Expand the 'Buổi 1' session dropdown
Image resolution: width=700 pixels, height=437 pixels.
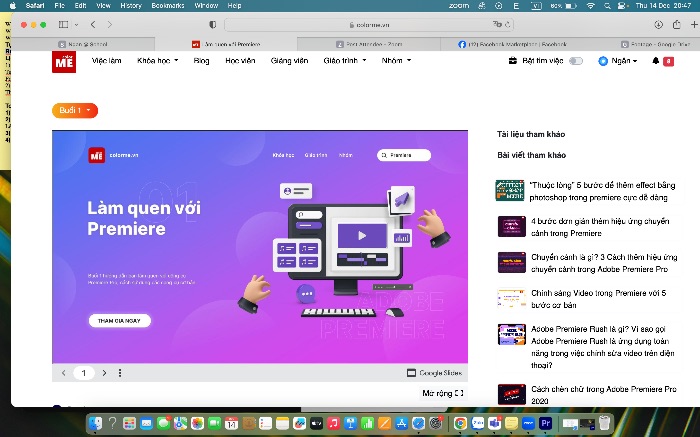(75, 110)
